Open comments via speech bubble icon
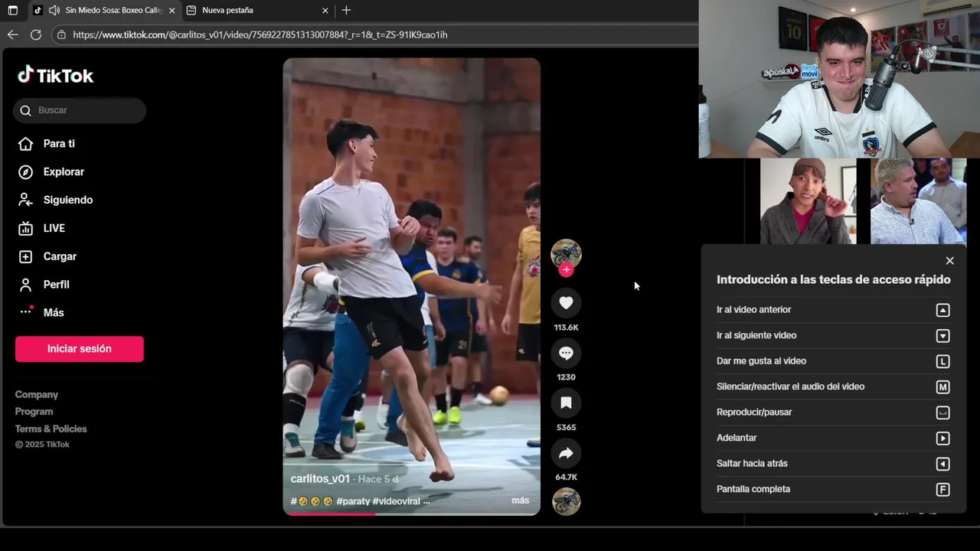 (x=566, y=353)
